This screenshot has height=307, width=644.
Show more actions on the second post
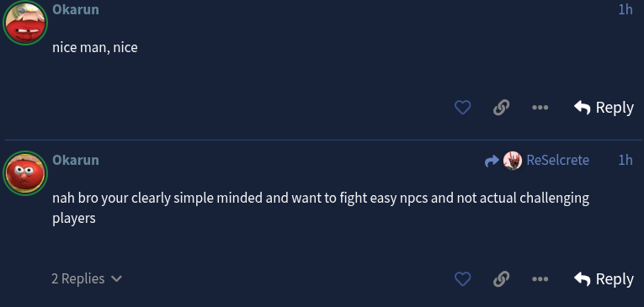540,279
